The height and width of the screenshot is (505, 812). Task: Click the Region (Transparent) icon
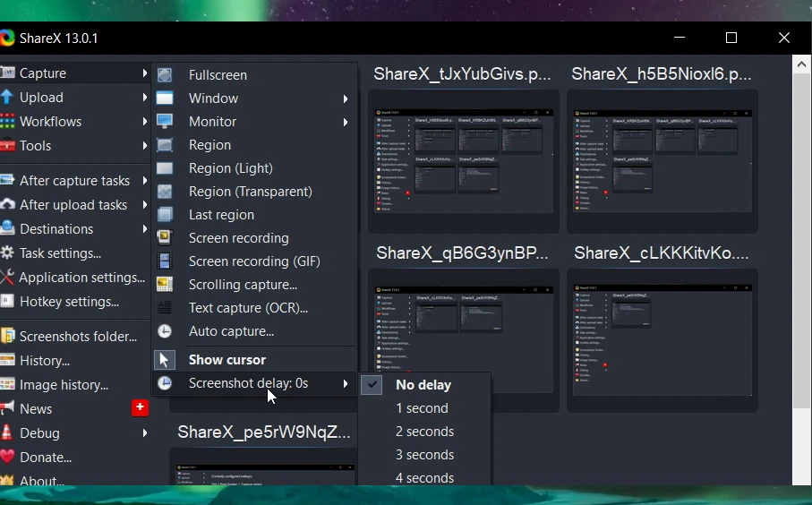pyautogui.click(x=165, y=192)
